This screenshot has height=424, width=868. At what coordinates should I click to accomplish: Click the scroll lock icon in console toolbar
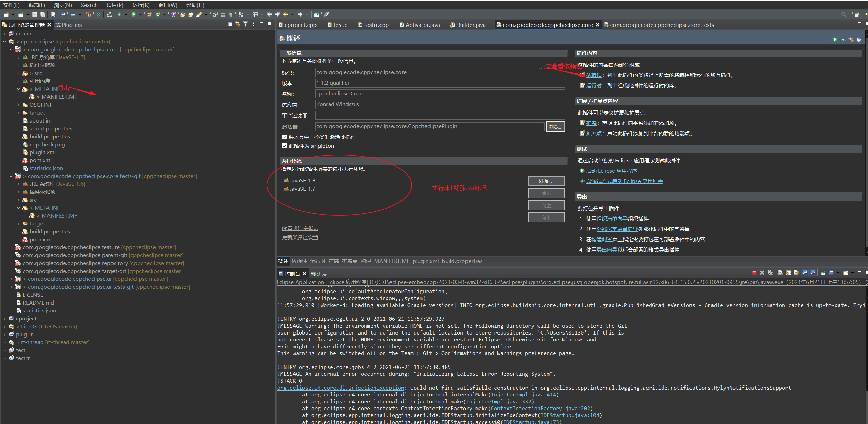[789, 273]
